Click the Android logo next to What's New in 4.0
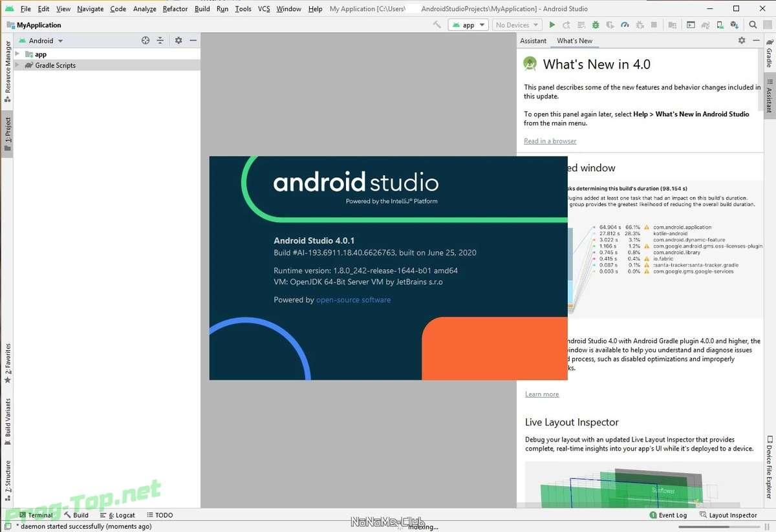Image resolution: width=776 pixels, height=532 pixels. [x=530, y=64]
